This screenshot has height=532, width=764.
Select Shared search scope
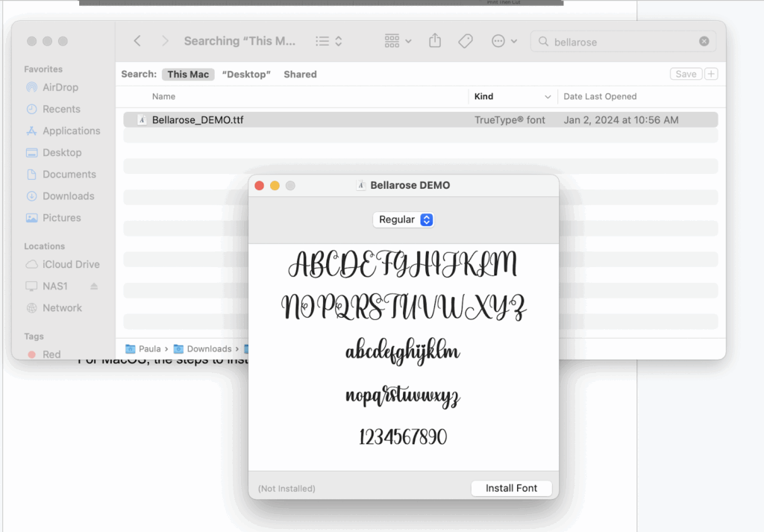coord(300,75)
